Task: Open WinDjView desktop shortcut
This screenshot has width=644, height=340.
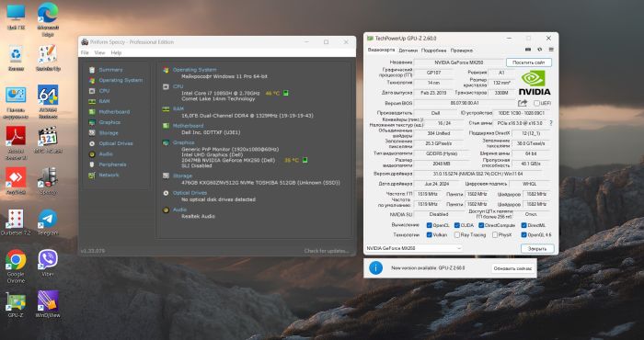Action: pos(48,304)
